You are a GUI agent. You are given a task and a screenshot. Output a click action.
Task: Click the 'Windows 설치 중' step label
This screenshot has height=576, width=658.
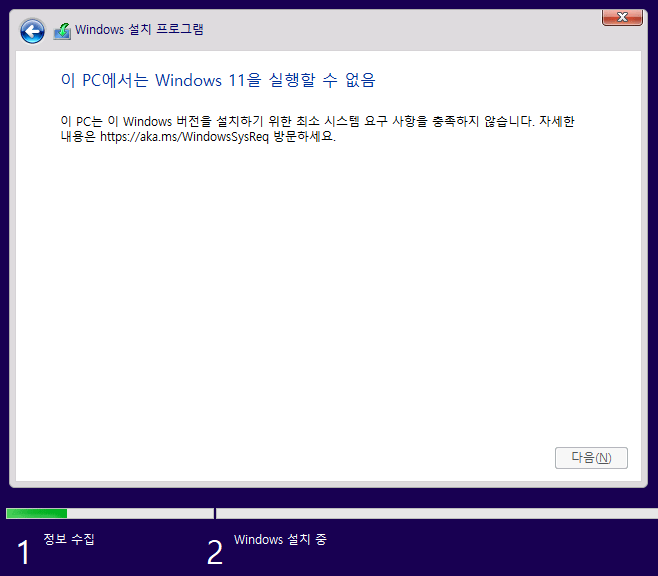pos(280,539)
